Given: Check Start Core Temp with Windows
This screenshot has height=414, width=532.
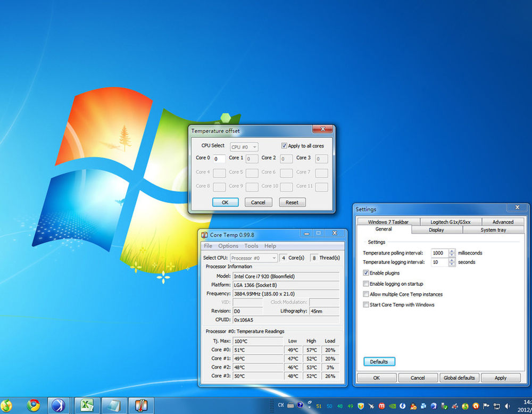Looking at the screenshot, I should pyautogui.click(x=366, y=304).
